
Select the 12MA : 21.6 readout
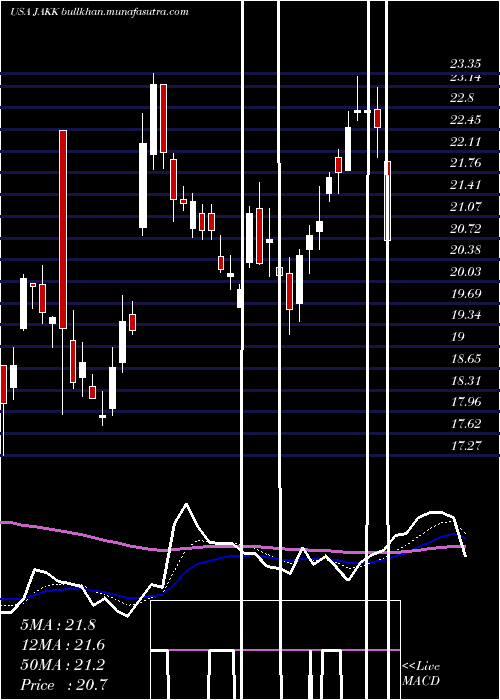[x=63, y=645]
